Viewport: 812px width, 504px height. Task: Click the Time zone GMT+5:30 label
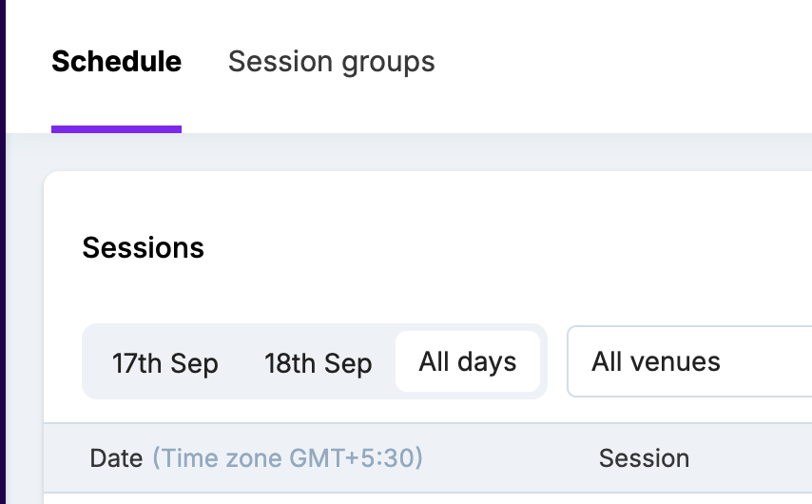pos(287,458)
